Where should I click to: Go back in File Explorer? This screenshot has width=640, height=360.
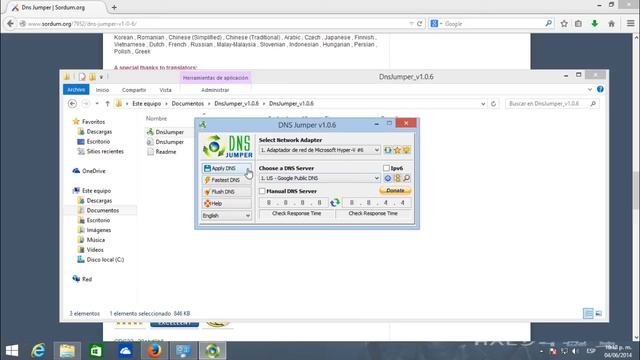point(72,104)
